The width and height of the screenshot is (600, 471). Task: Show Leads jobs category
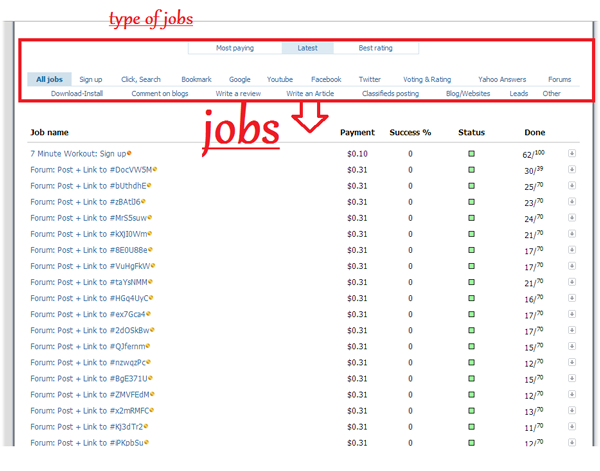pos(518,93)
